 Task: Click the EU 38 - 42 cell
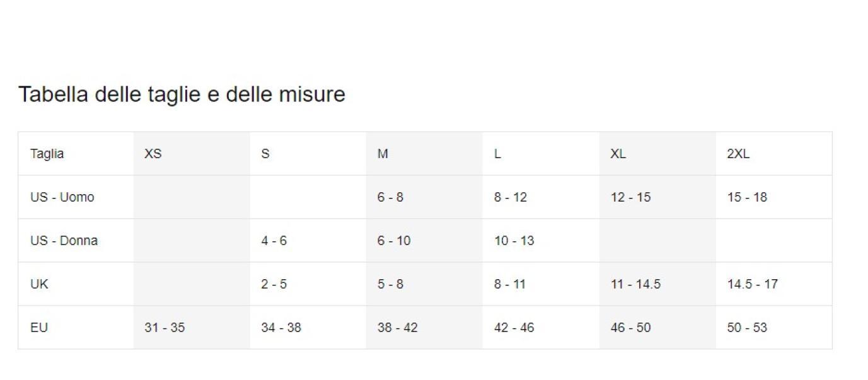[424, 328]
